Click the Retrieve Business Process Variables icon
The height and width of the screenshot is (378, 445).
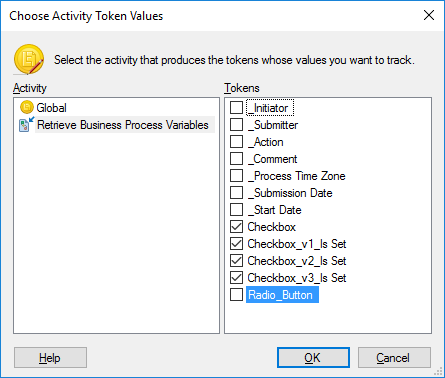click(26, 125)
